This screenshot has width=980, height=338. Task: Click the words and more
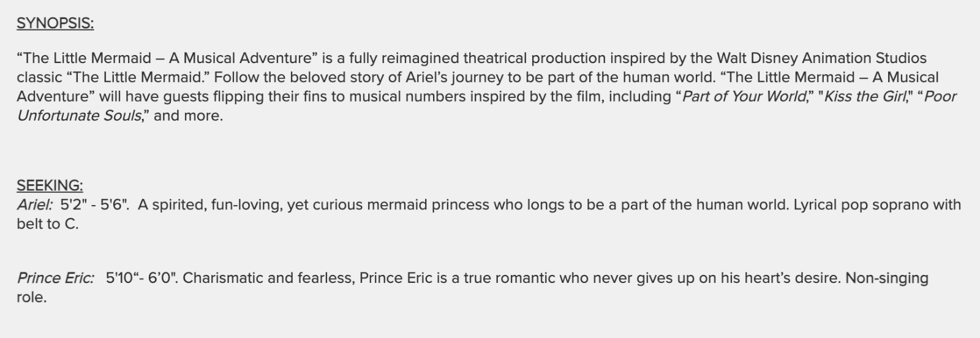tap(187, 116)
